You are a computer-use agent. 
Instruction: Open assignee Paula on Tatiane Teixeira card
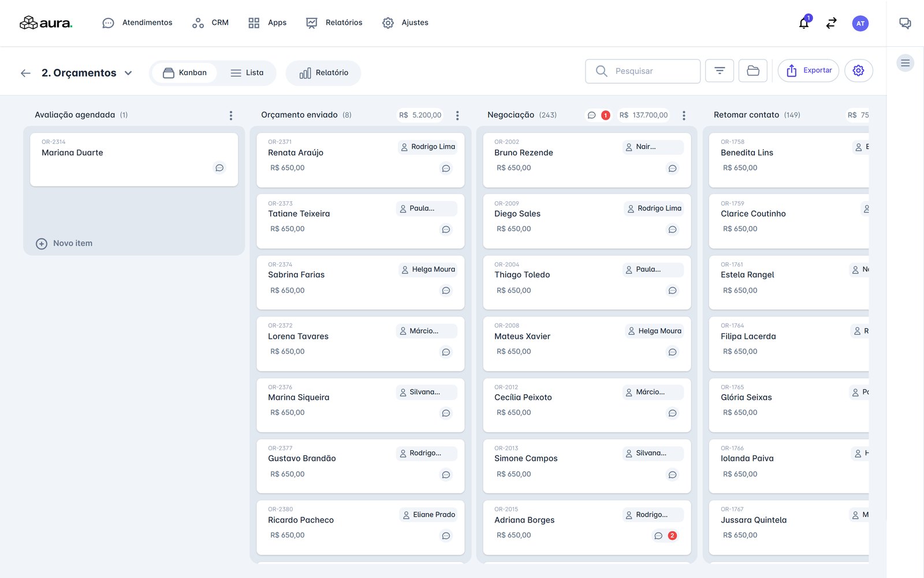click(426, 208)
